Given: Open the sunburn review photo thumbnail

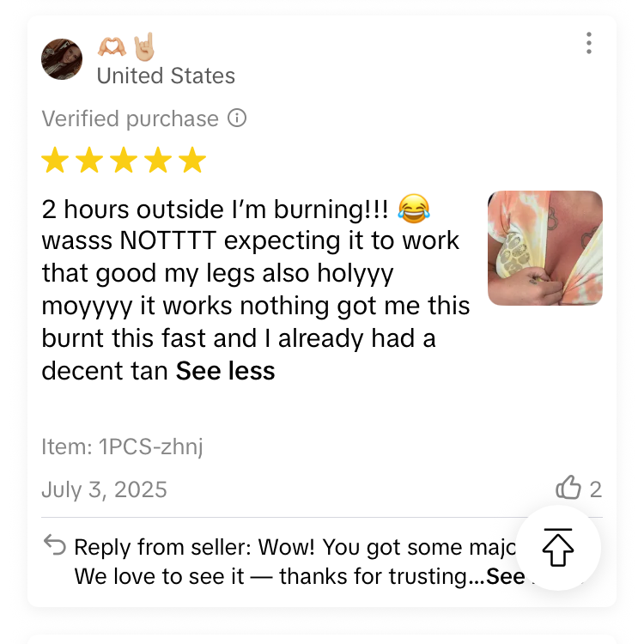Looking at the screenshot, I should pos(545,248).
